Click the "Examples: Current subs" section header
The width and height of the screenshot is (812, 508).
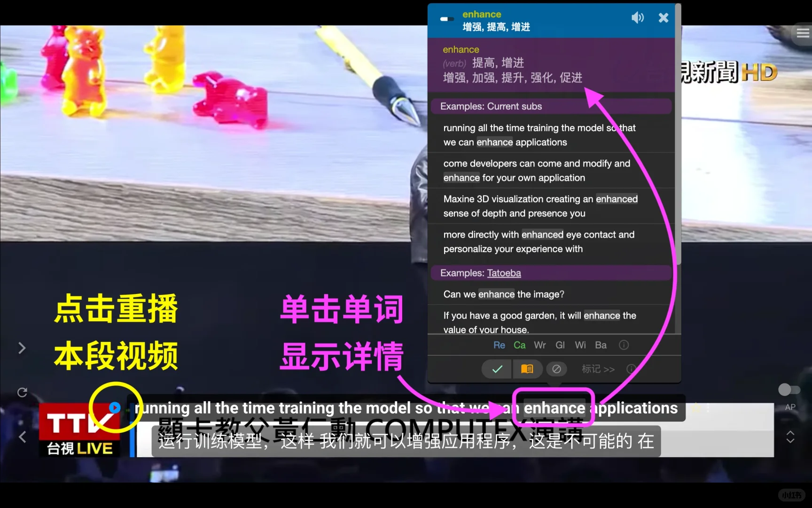tap(551, 106)
